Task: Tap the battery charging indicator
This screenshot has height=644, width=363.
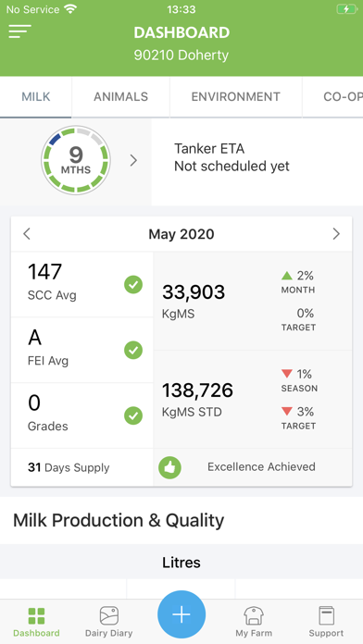Action: (346, 9)
